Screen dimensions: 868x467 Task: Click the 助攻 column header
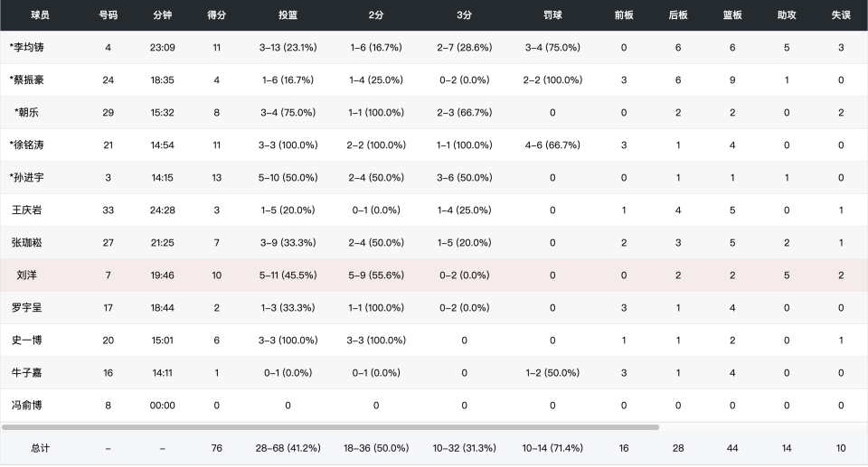(787, 15)
